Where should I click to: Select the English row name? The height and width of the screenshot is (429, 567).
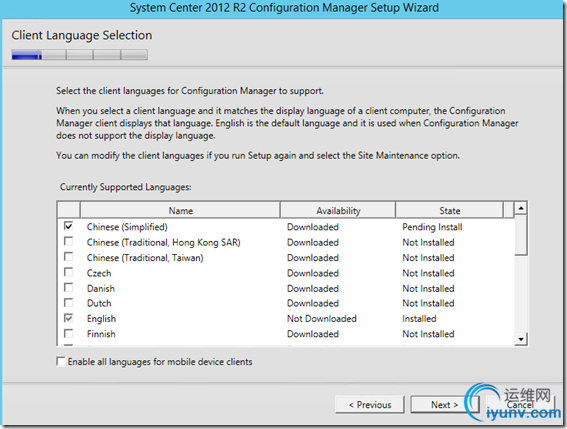tap(101, 319)
